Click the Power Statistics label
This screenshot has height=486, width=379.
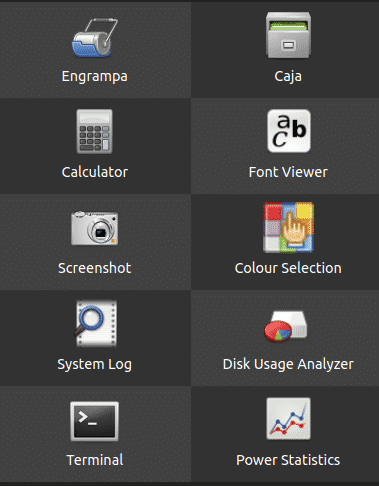[288, 460]
